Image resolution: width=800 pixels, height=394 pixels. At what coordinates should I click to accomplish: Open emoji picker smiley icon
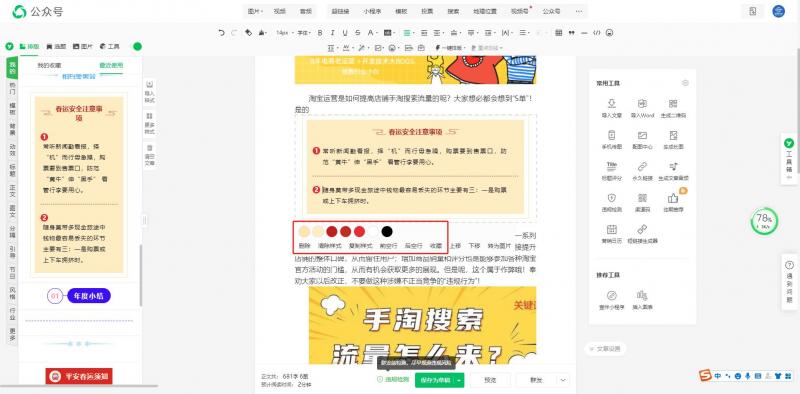pos(609,33)
